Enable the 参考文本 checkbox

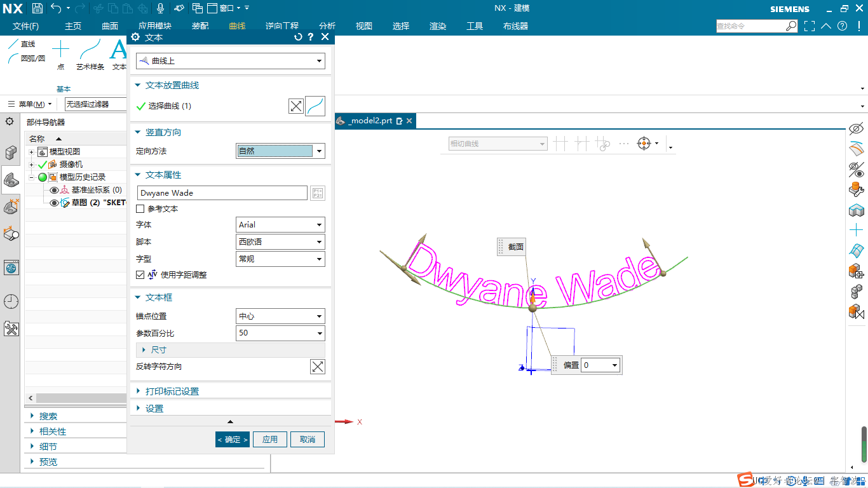point(140,208)
